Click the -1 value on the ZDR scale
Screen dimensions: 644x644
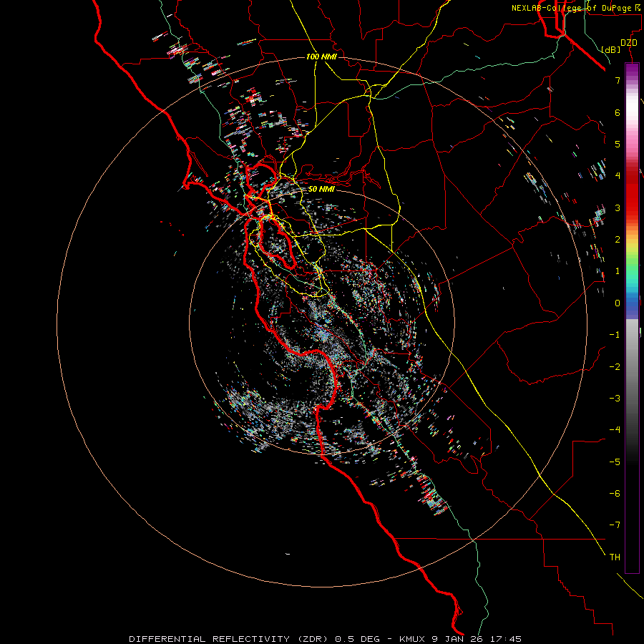(x=615, y=335)
